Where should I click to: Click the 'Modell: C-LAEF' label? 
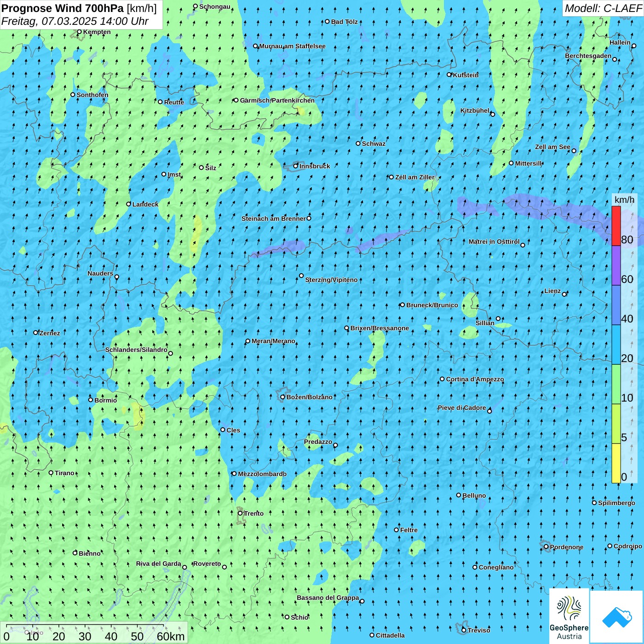coord(603,8)
